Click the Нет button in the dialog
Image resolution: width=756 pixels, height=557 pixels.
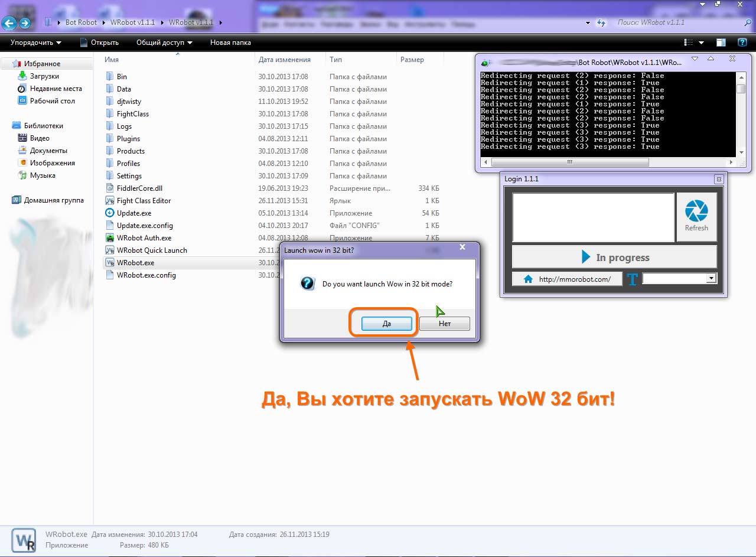point(445,324)
